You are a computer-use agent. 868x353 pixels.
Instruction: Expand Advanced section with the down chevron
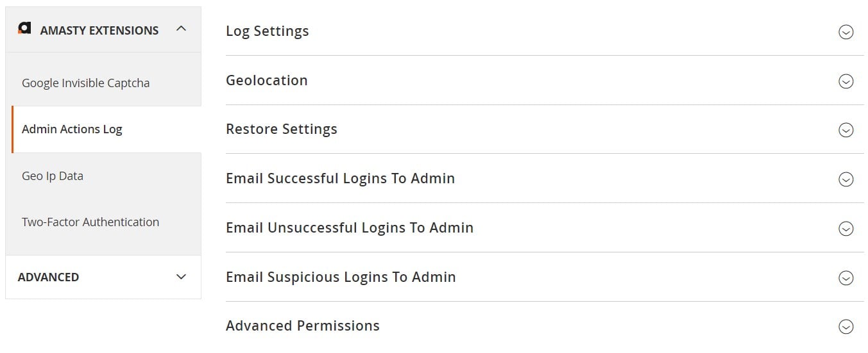[x=181, y=277]
